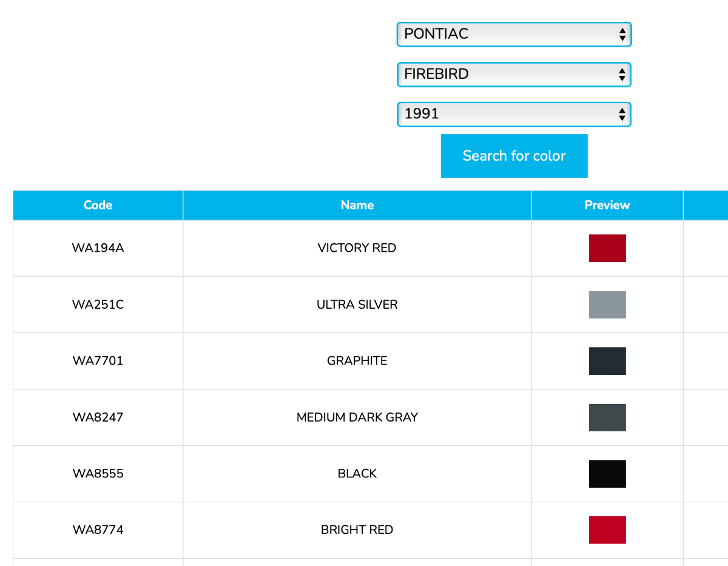The image size is (728, 566).
Task: Click the WA8555 code for Black
Action: point(98,474)
